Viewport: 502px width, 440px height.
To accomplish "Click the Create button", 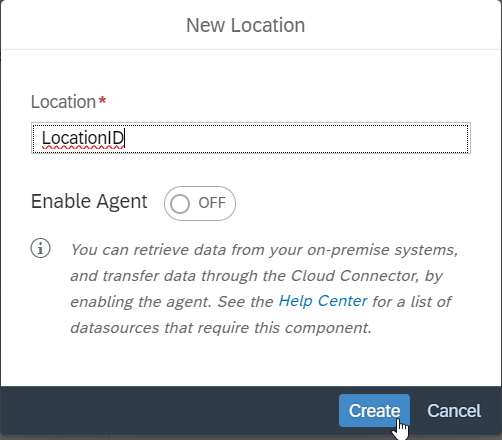I will (374, 411).
